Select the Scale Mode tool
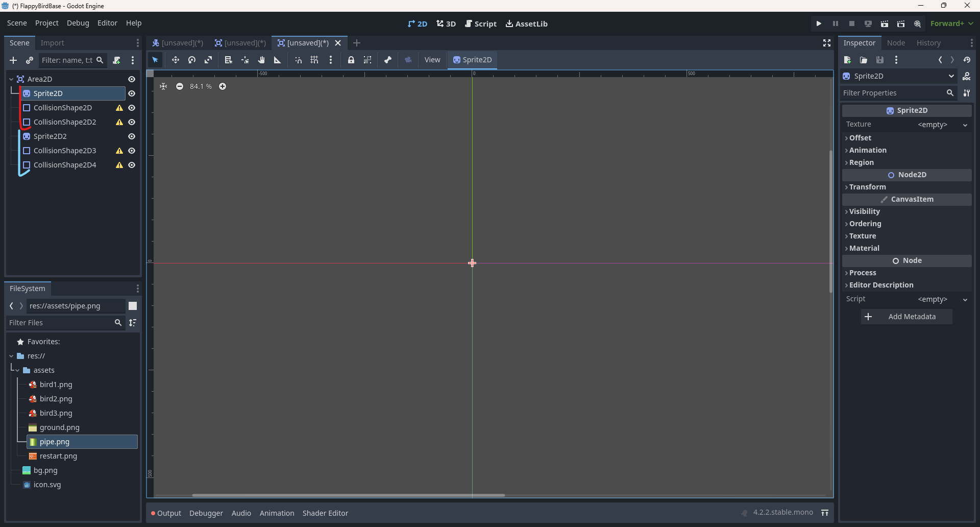Image resolution: width=980 pixels, height=527 pixels. click(208, 60)
